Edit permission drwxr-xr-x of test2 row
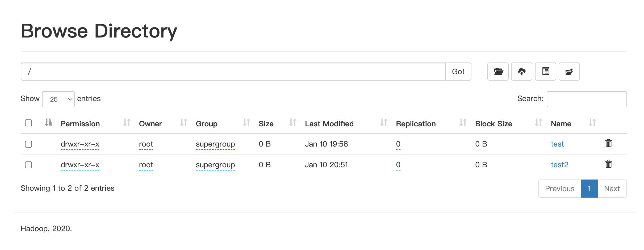 click(80, 165)
